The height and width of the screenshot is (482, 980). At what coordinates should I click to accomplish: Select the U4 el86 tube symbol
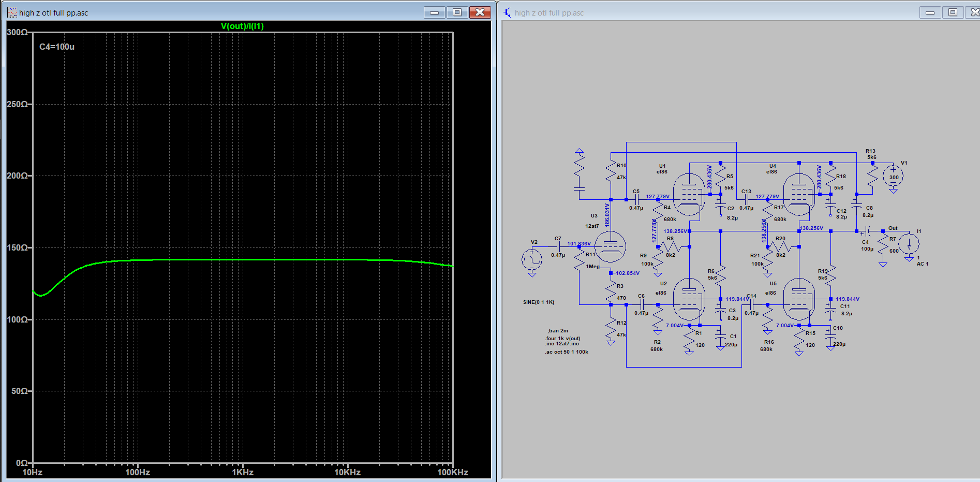coord(799,194)
